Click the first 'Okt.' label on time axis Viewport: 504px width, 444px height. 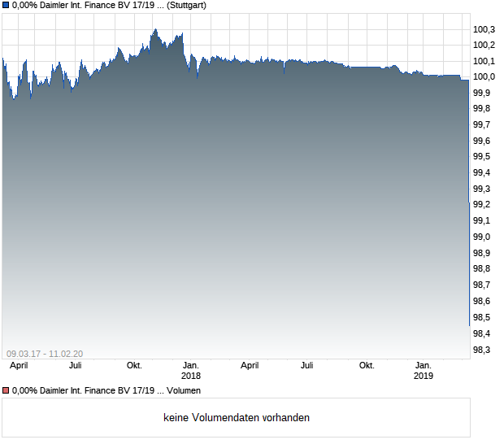pos(134,366)
